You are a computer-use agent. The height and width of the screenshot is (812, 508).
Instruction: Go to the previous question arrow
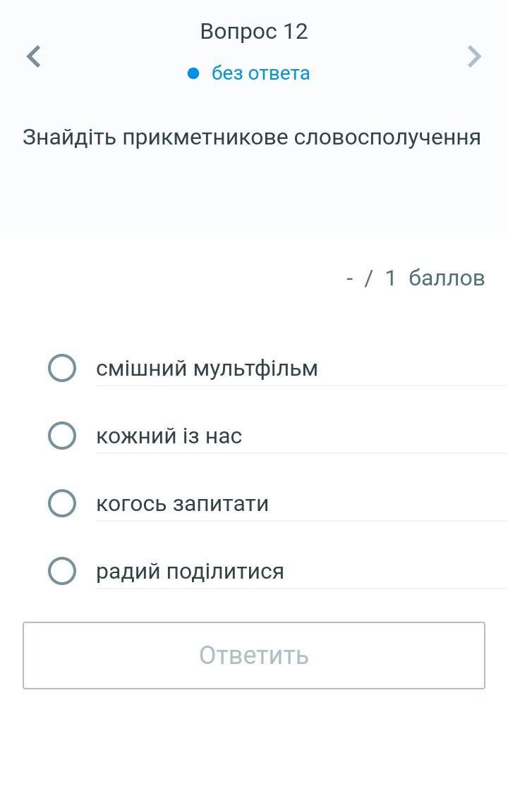[x=33, y=56]
